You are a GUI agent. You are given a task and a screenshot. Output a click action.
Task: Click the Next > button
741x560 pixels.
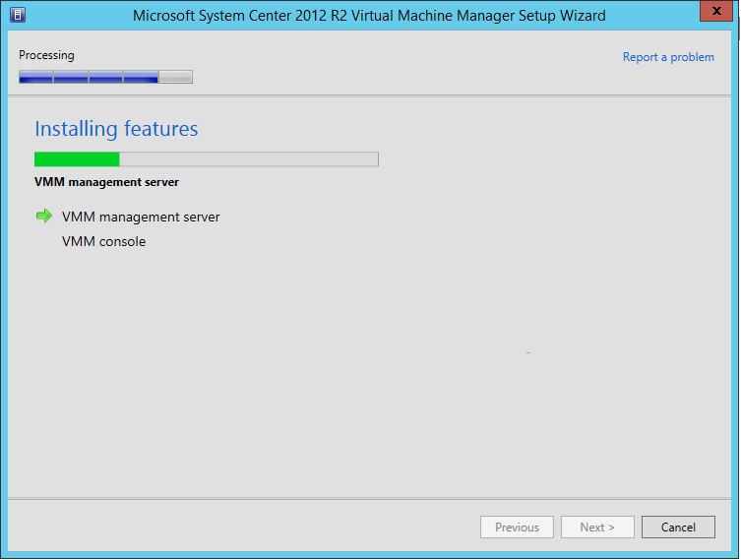pyautogui.click(x=597, y=527)
